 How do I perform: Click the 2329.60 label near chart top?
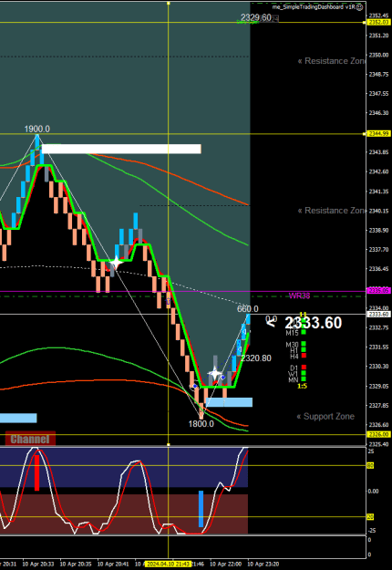coord(256,17)
